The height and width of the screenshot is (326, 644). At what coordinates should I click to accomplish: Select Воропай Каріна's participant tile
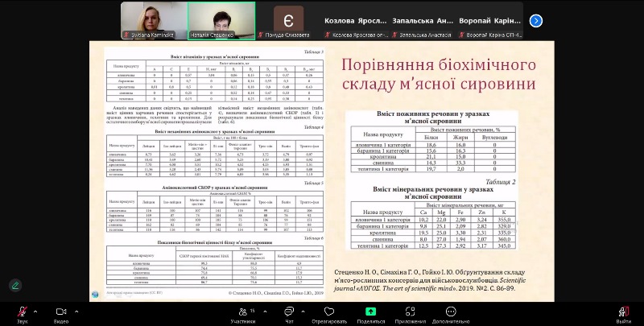(489, 21)
